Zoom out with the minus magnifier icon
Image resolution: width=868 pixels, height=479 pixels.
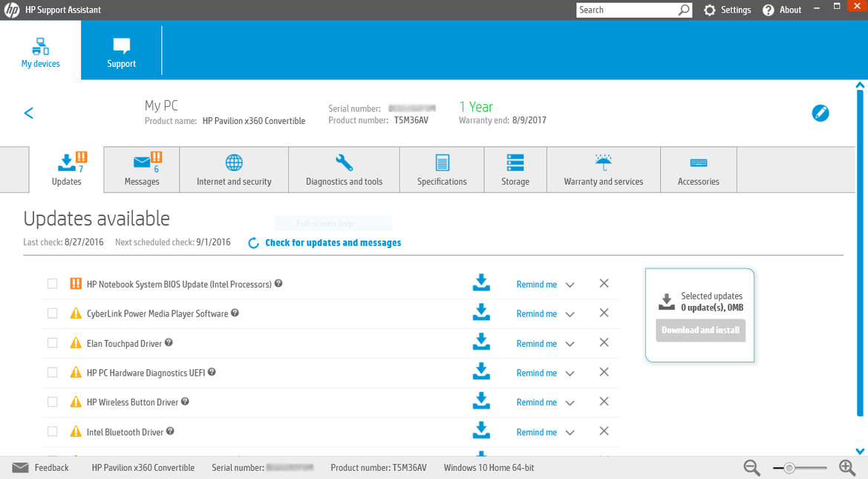click(x=751, y=468)
